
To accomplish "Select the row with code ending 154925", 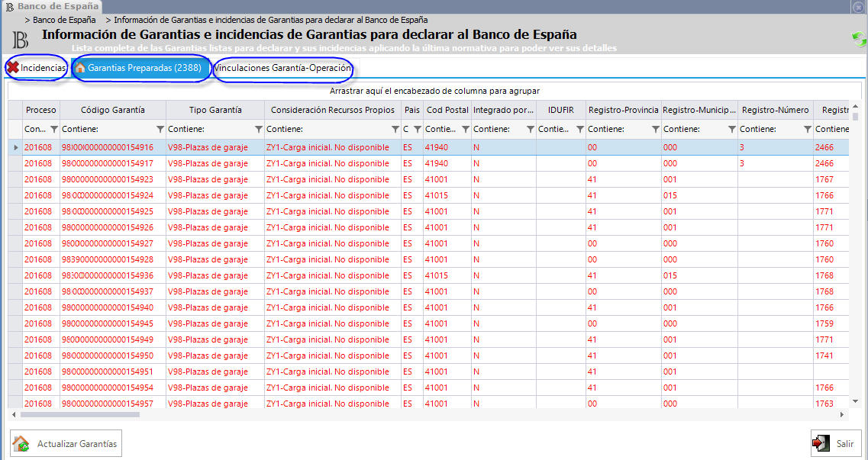I will 428,212.
